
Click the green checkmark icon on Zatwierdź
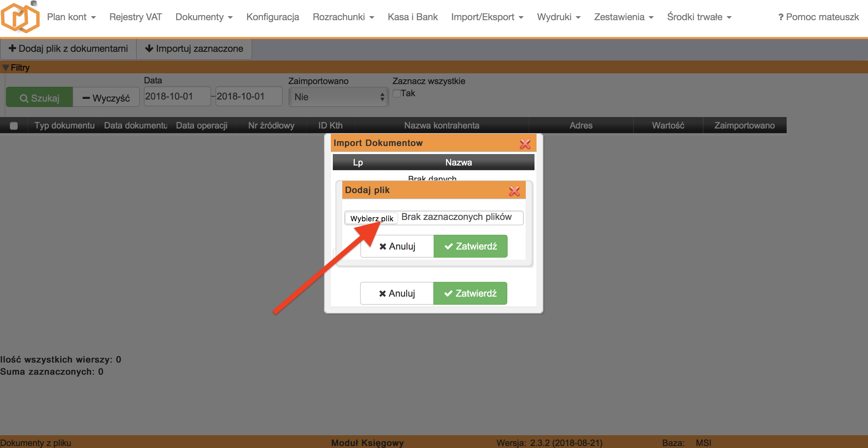[x=448, y=246]
